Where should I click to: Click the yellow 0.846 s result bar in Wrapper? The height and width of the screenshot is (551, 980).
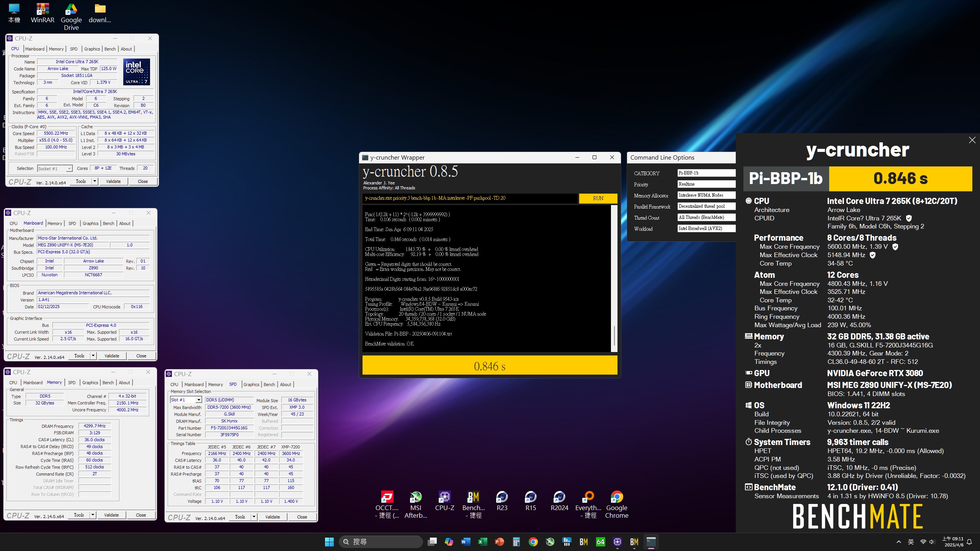coord(490,366)
